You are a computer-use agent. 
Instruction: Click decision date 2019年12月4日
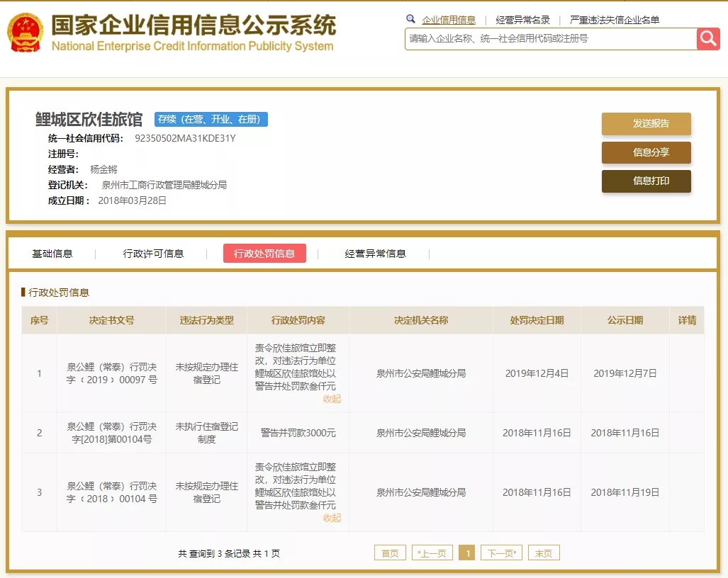coord(537,373)
